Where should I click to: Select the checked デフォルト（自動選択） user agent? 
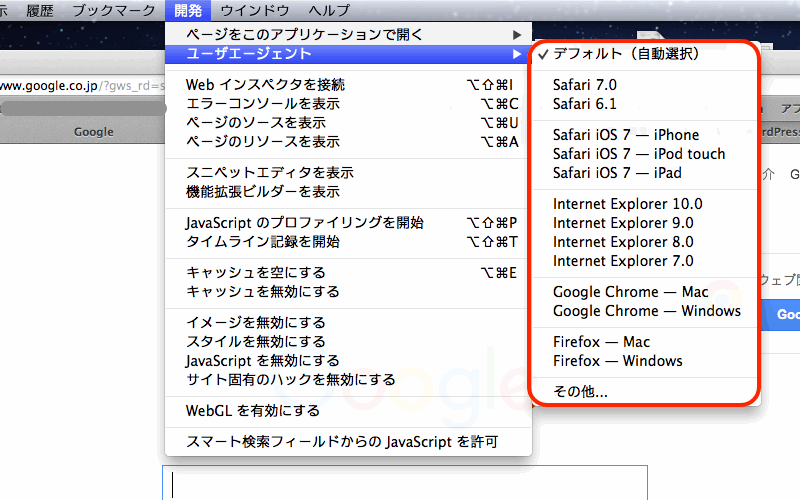coord(626,53)
